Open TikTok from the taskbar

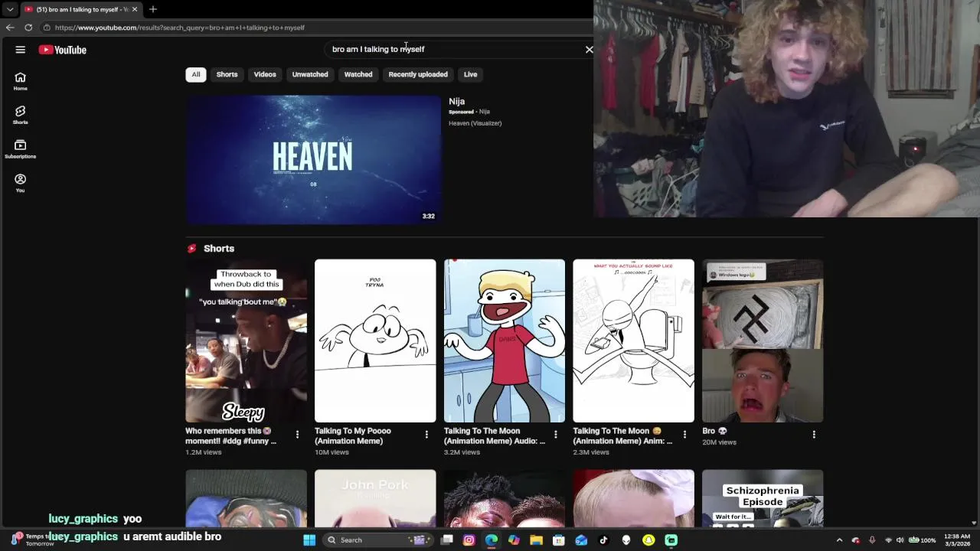pyautogui.click(x=603, y=540)
